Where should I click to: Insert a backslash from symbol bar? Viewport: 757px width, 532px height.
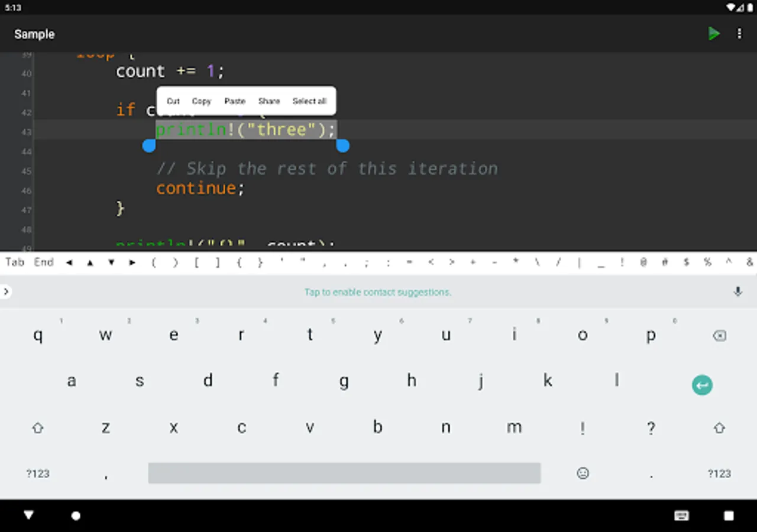(x=537, y=262)
